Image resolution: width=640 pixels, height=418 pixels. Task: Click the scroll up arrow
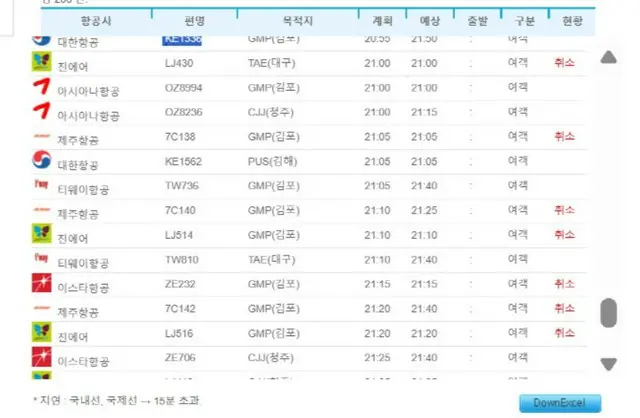(x=609, y=57)
